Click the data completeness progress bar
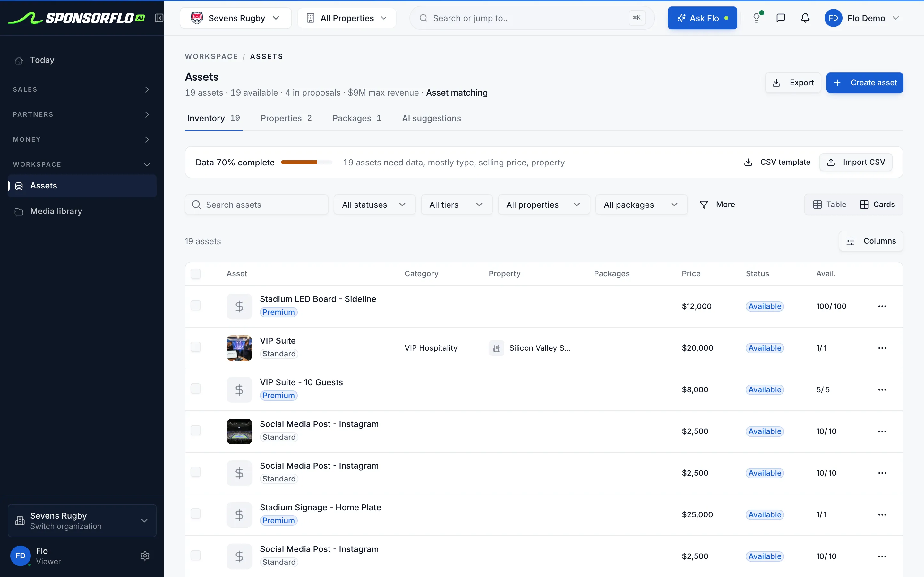 [x=307, y=162]
